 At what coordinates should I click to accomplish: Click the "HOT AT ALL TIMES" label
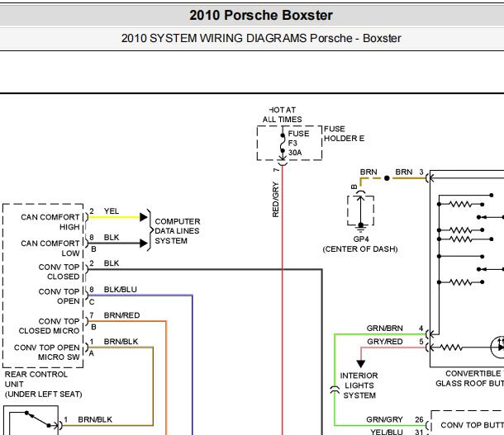pos(283,115)
